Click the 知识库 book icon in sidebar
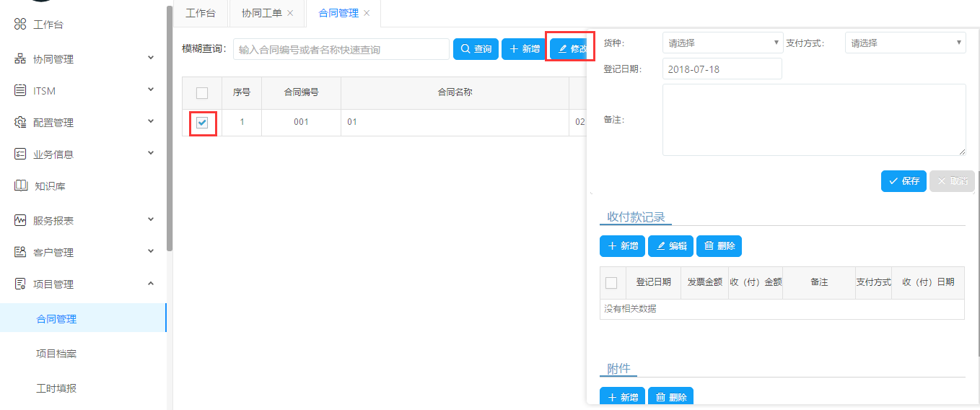The height and width of the screenshot is (410, 980). click(20, 186)
